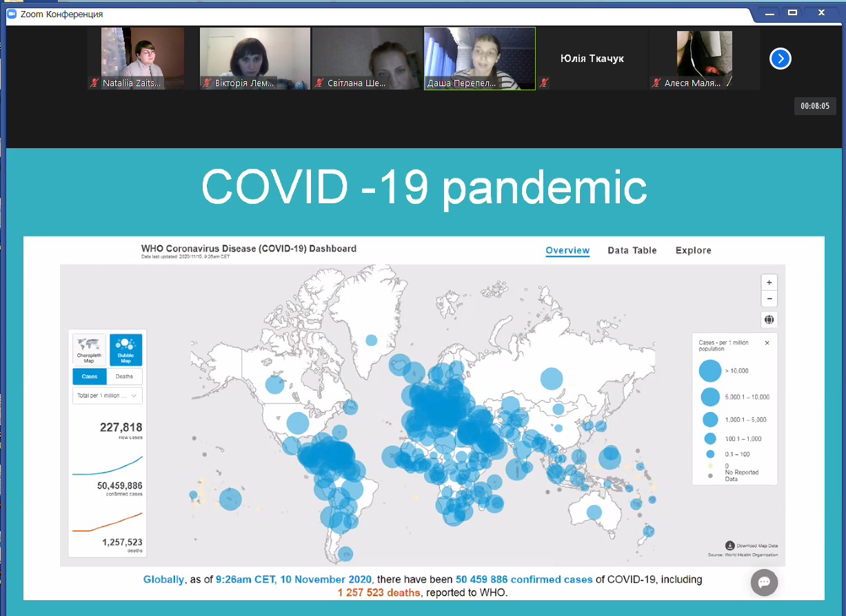
Task: Click the 1,257,523 deaths figure
Action: coord(122,542)
